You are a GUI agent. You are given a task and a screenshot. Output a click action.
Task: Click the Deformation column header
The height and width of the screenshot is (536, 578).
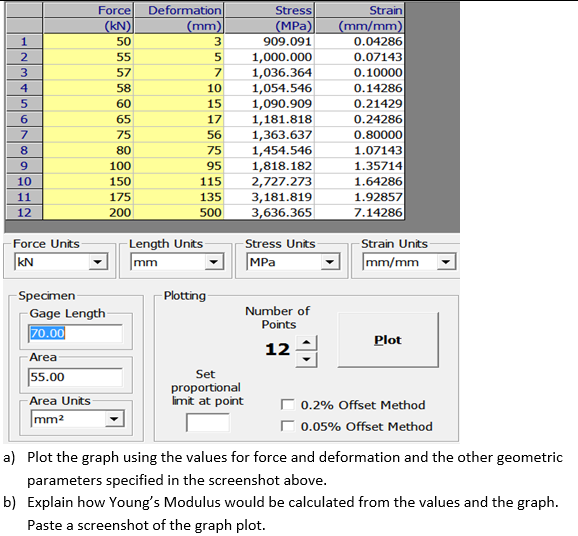pyautogui.click(x=179, y=10)
